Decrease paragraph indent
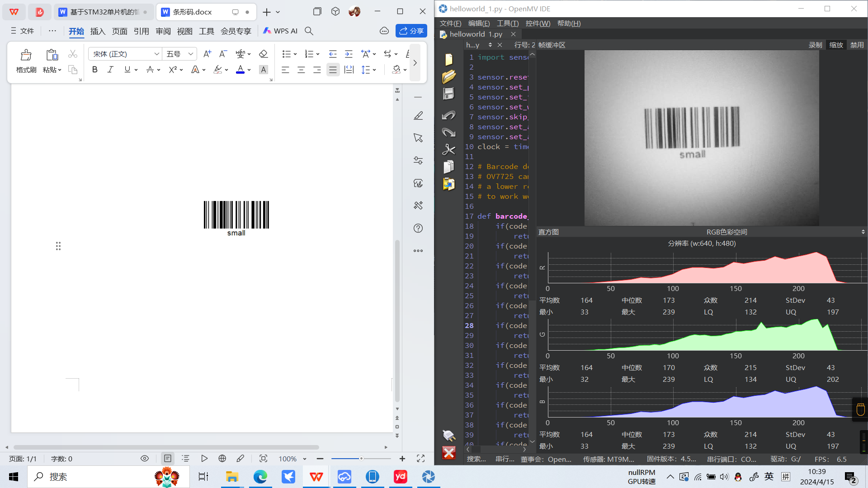 (333, 54)
